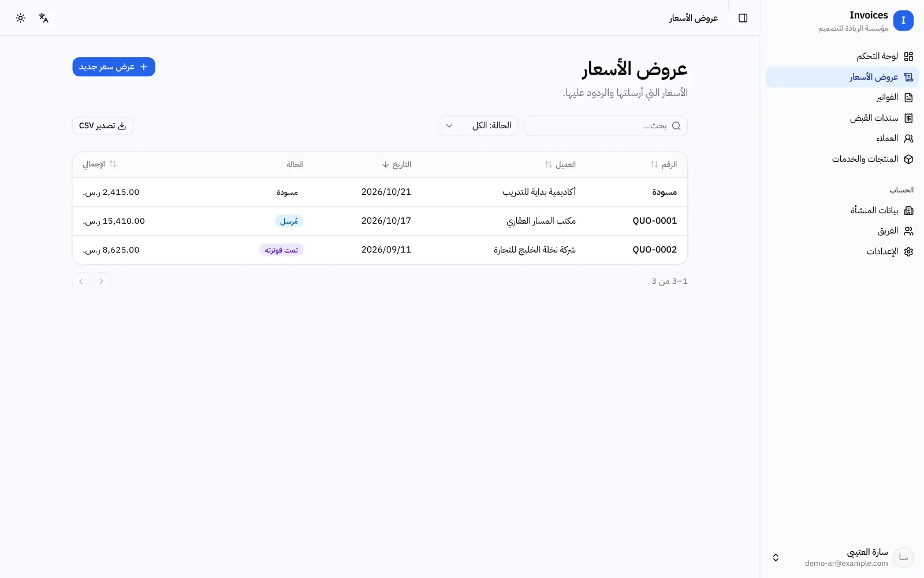Click the الفريق team icon
924x578 pixels.
pyautogui.click(x=908, y=231)
